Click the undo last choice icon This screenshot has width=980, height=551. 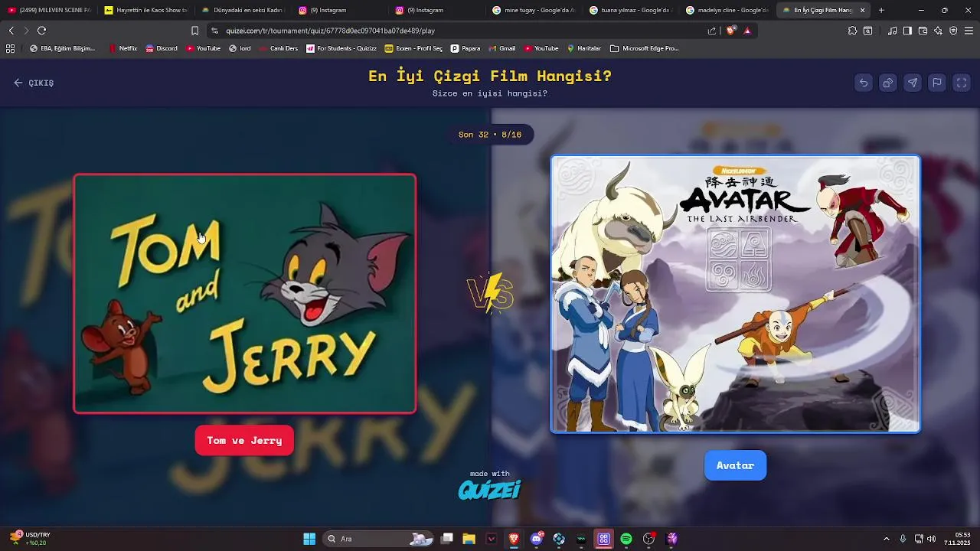[864, 83]
